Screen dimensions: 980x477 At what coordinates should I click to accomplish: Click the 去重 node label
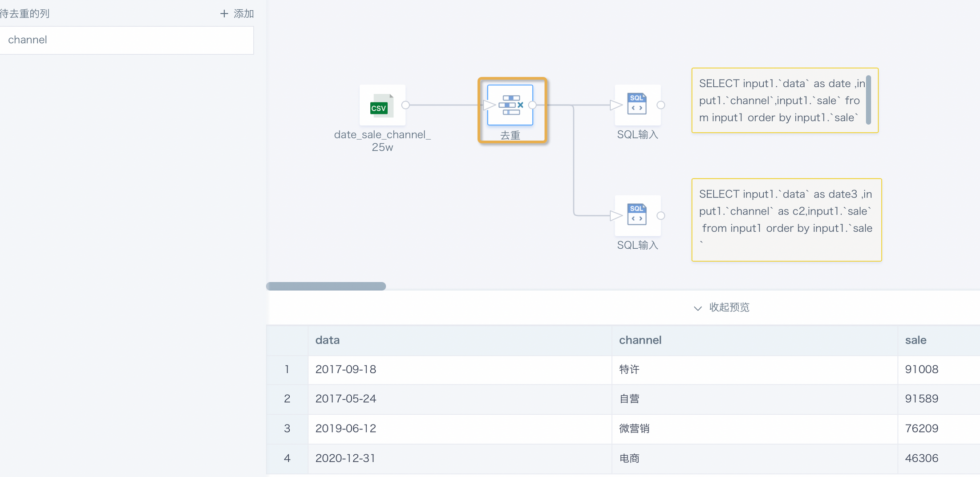(x=510, y=135)
